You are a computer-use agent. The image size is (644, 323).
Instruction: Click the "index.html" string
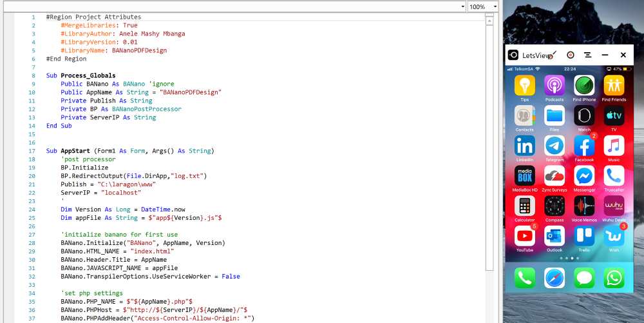coord(153,251)
